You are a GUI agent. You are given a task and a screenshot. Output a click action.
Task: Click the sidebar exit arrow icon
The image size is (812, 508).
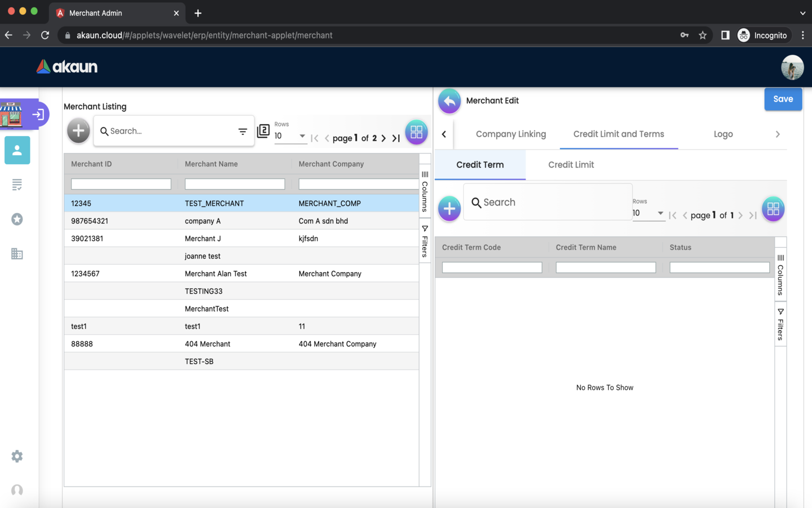click(x=38, y=115)
